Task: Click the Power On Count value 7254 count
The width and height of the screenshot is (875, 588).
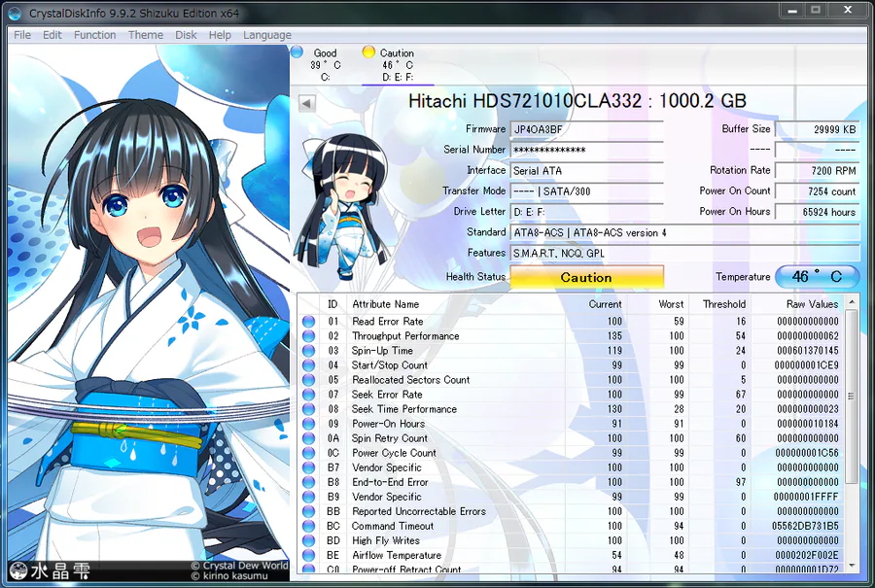Action: tap(818, 191)
